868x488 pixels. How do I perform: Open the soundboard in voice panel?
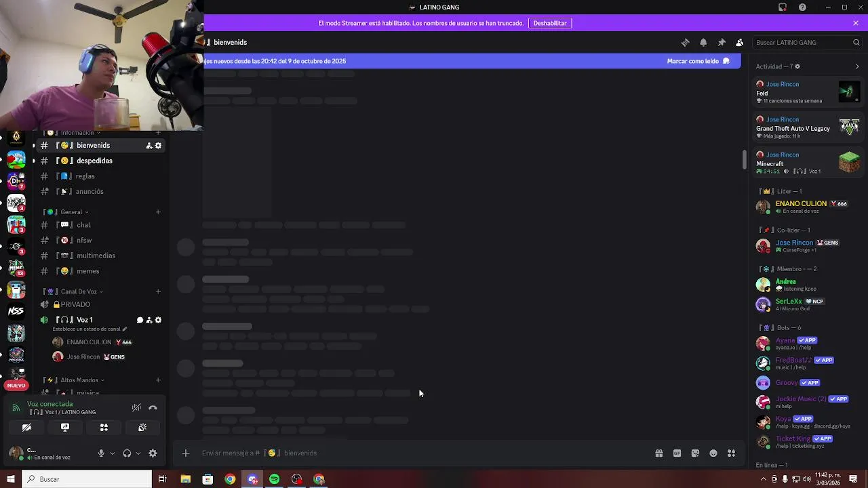pyautogui.click(x=142, y=428)
